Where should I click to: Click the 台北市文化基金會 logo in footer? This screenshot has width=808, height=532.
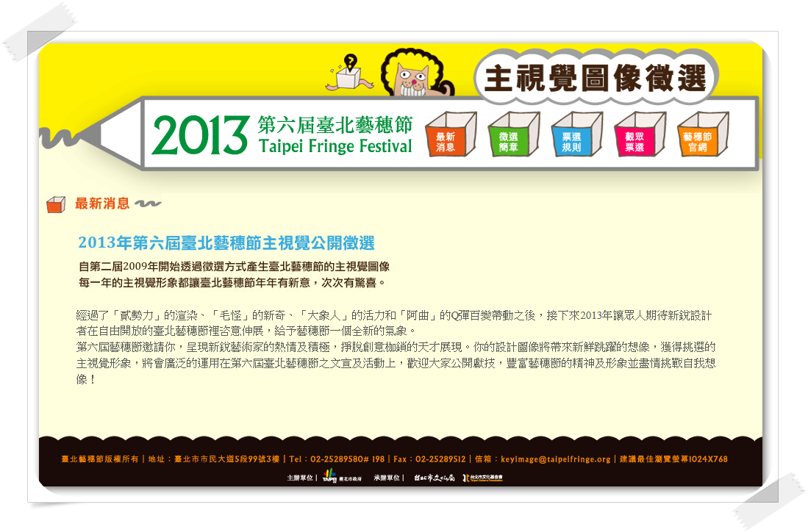(x=482, y=478)
